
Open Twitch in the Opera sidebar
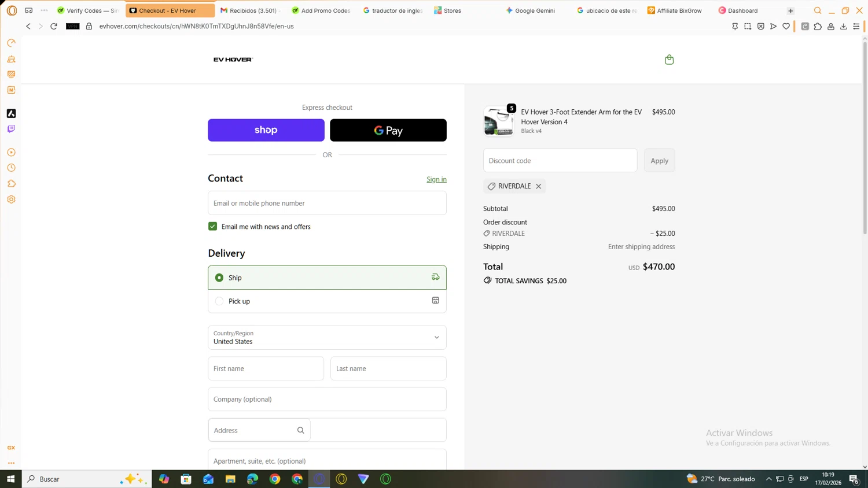tap(11, 129)
